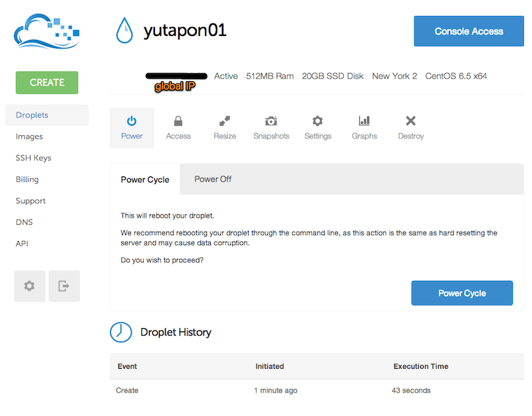
Task: Open the Destroy X icon
Action: (x=410, y=121)
